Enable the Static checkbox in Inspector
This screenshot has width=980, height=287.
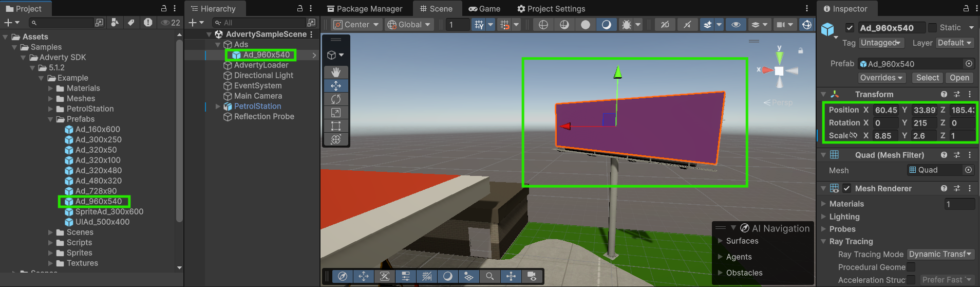(x=933, y=28)
